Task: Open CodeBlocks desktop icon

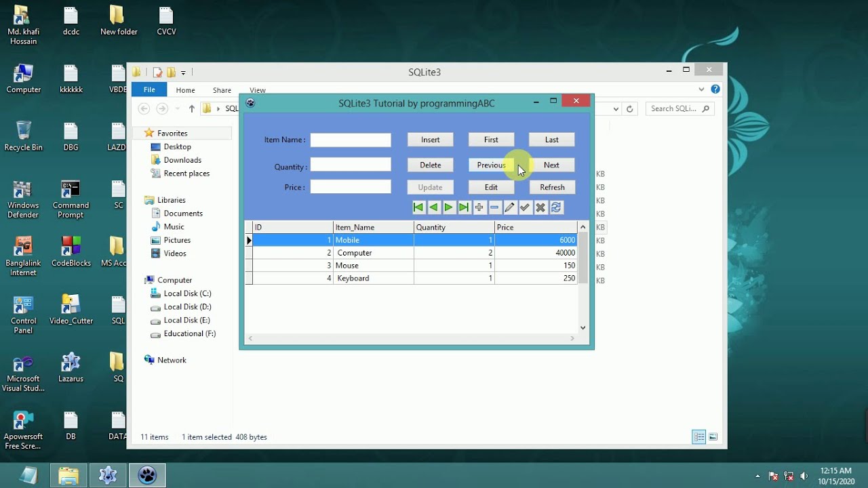Action: 71,251
